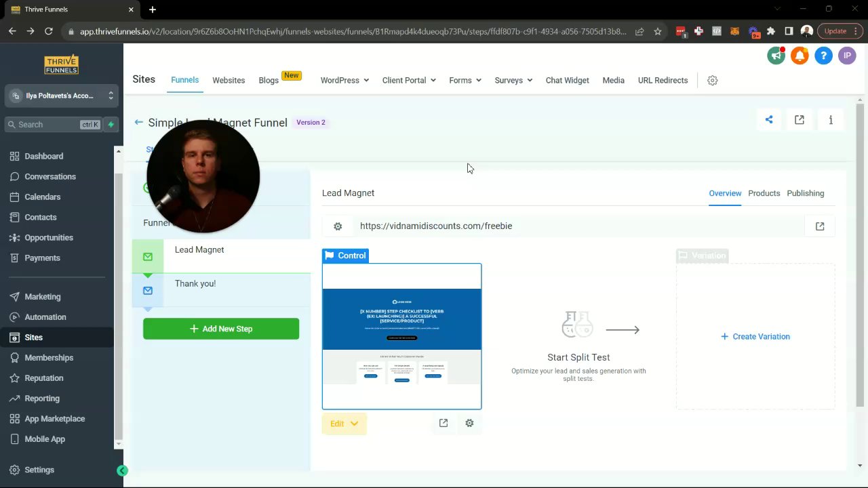Open the yellow Edit dropdown button
868x488 pixels.
coord(344,424)
